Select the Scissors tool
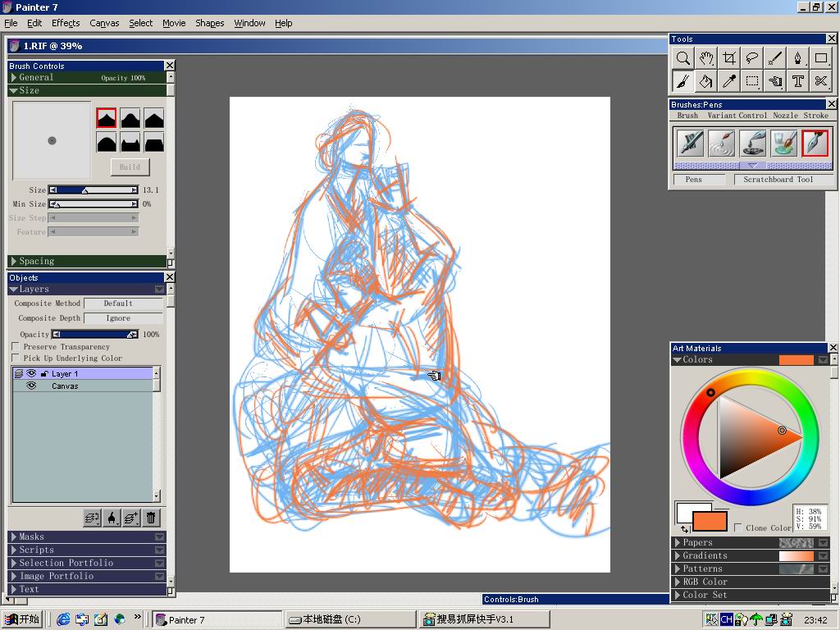840x630 pixels. (820, 81)
